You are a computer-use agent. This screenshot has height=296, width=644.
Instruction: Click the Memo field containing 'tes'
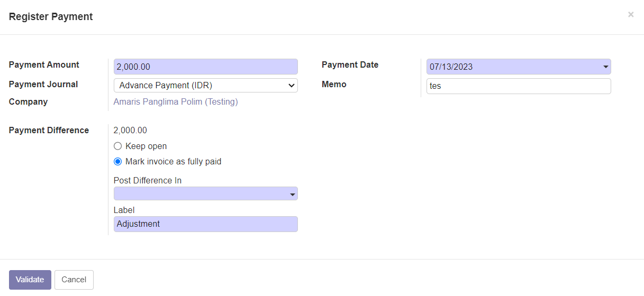tap(518, 86)
